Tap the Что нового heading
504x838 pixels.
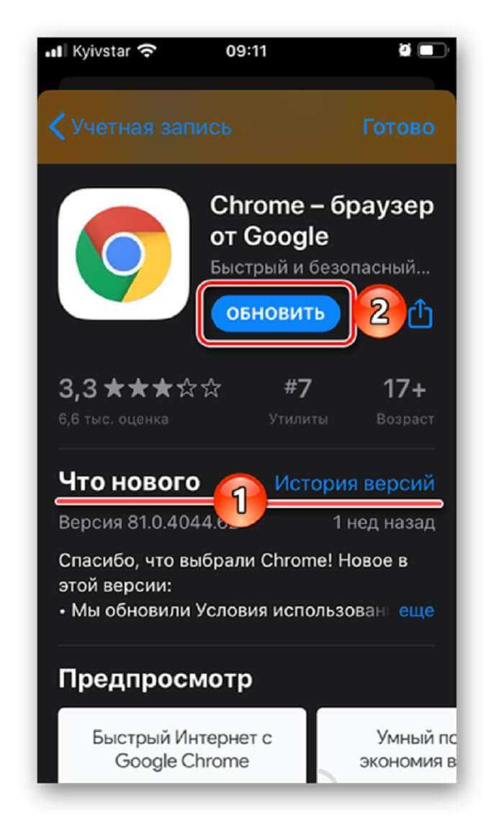pos(129,481)
